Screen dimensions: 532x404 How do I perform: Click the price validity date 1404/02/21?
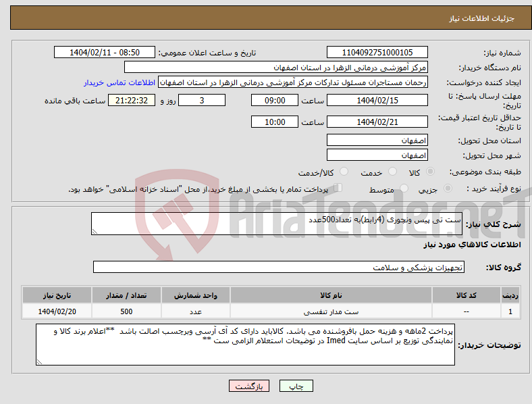coord(377,122)
